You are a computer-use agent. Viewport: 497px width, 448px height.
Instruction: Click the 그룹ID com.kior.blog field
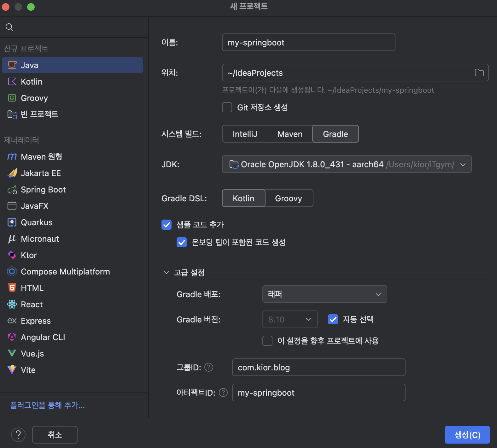319,367
